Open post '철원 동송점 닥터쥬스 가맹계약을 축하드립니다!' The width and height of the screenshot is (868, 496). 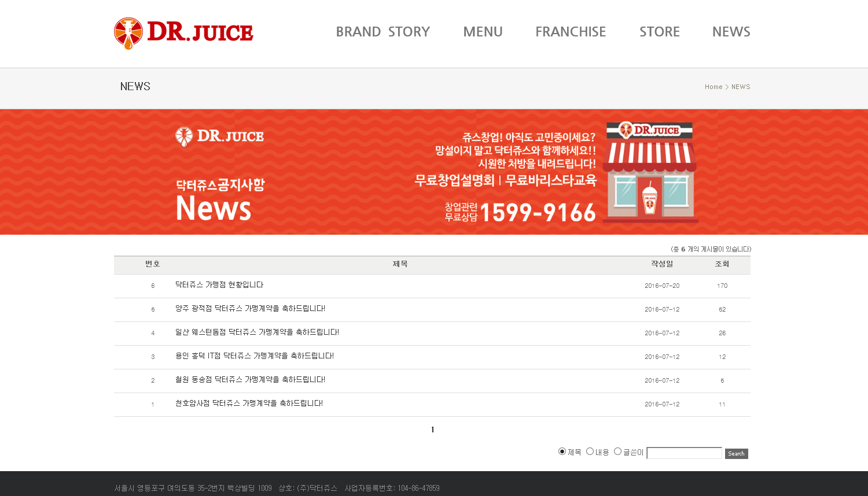(x=250, y=380)
